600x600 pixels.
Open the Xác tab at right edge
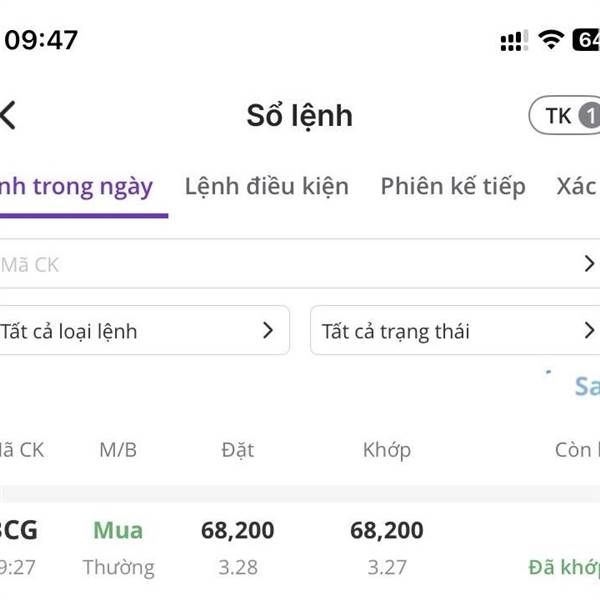click(x=577, y=186)
